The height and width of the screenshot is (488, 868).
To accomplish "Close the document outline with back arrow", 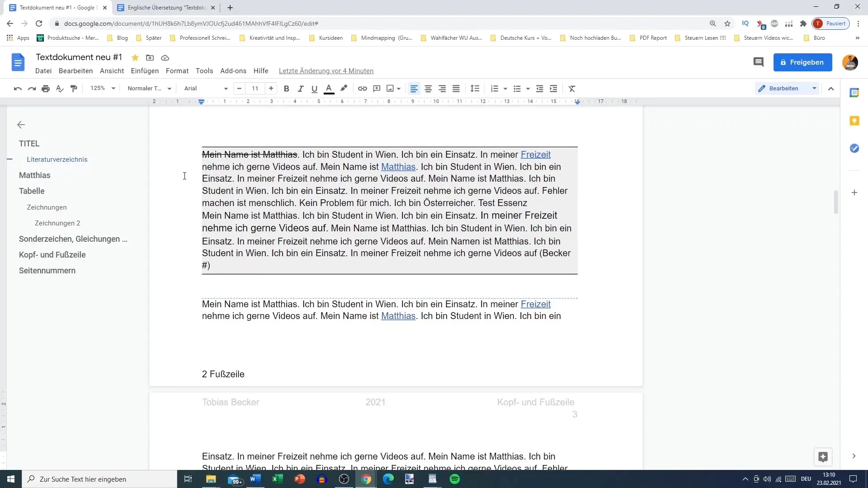I will (x=21, y=125).
